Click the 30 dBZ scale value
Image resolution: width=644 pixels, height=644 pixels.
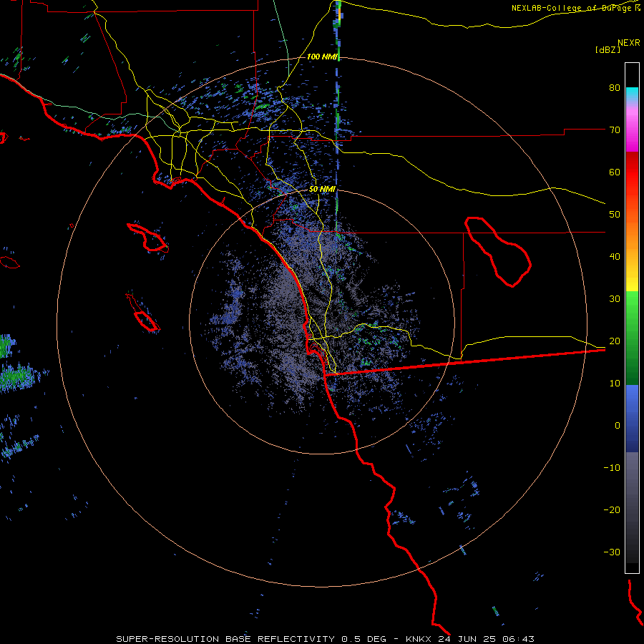pos(615,298)
